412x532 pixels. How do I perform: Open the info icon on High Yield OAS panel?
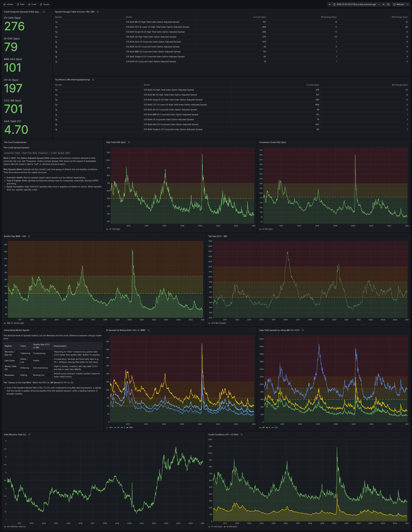click(x=129, y=142)
